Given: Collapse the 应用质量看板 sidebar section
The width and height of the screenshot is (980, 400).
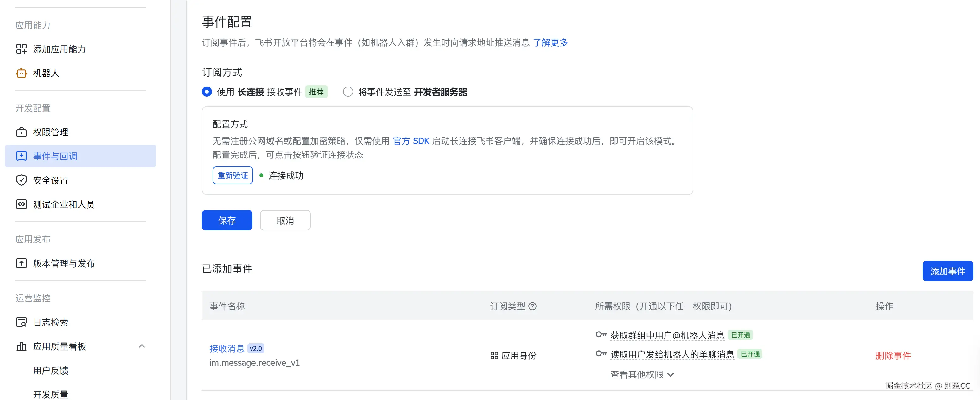Looking at the screenshot, I should 142,346.
